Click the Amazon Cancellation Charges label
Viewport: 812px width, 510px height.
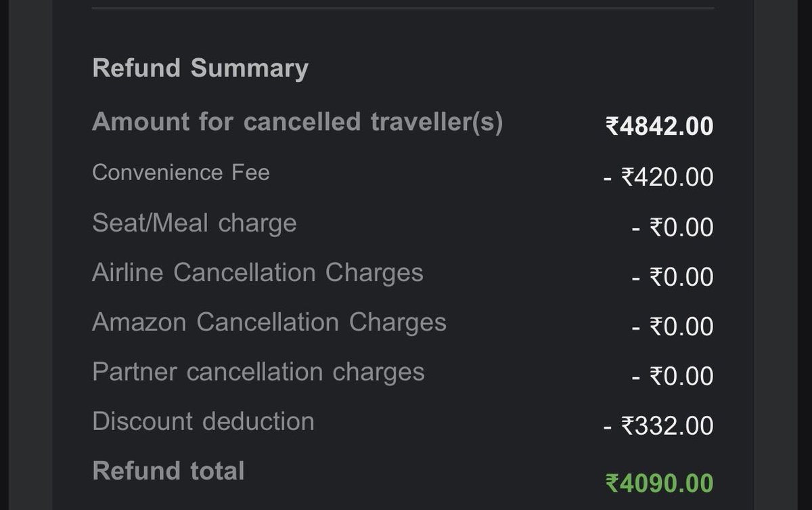[x=269, y=322]
